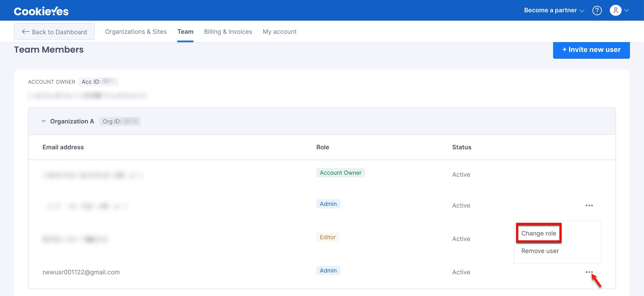The width and height of the screenshot is (644, 296).
Task: Click Admin badge in newusr001122@gmail.com row
Action: (328, 271)
